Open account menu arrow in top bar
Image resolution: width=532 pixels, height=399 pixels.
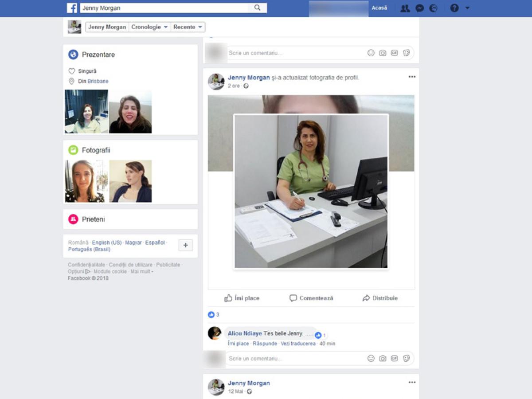pyautogui.click(x=467, y=8)
